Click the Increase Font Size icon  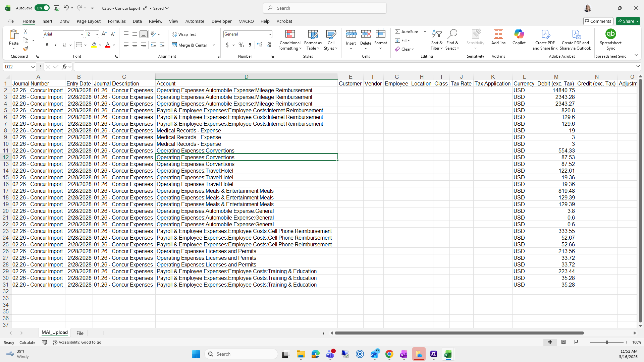tap(104, 34)
